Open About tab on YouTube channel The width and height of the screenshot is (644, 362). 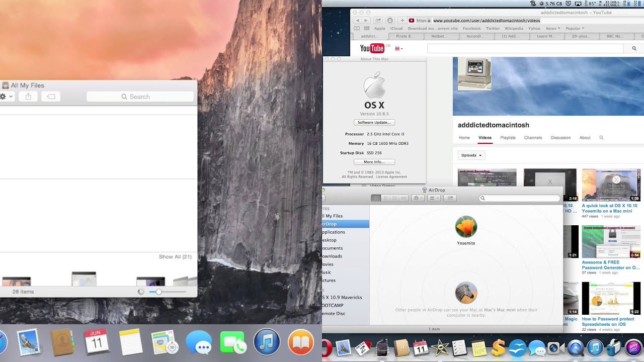[x=585, y=138]
